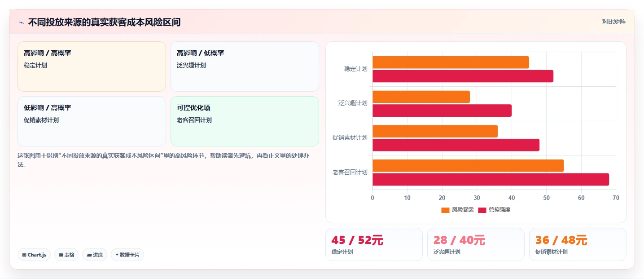Open the 28 / 40元 stat card

click(476, 244)
